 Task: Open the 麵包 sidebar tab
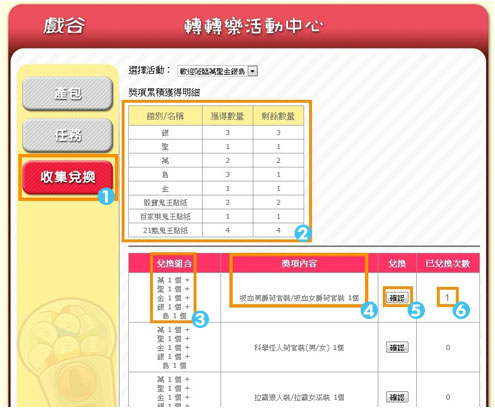(68, 93)
